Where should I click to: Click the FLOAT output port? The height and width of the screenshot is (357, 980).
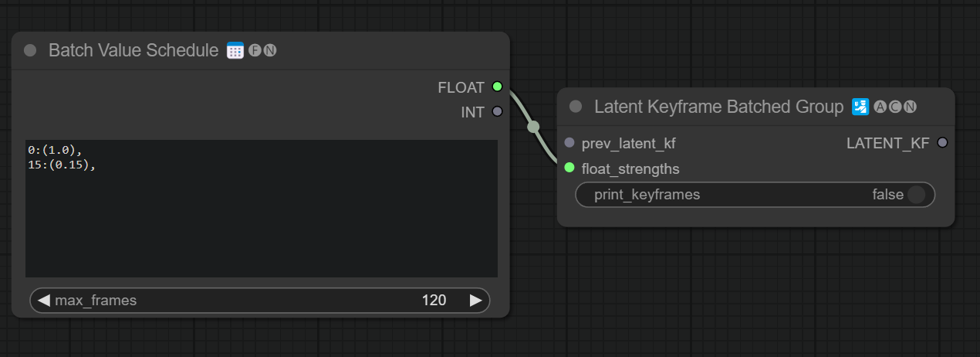[497, 87]
